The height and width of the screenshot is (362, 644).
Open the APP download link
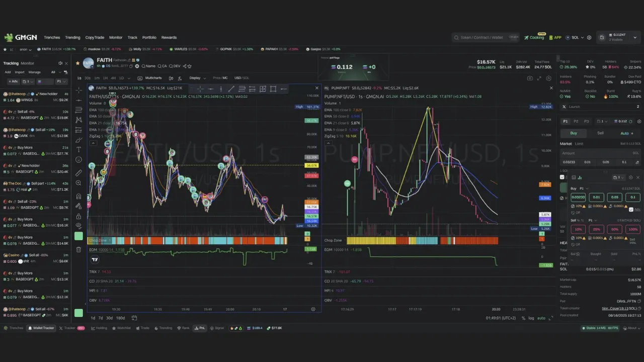pyautogui.click(x=555, y=37)
